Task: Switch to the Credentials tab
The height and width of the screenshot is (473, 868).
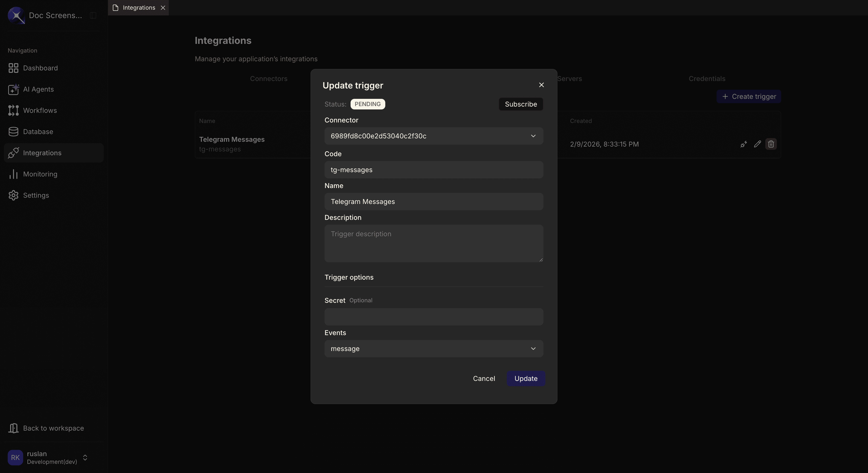Action: click(707, 79)
